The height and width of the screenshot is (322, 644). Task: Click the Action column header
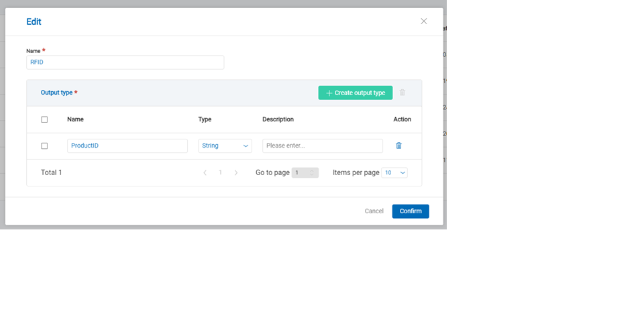(402, 119)
